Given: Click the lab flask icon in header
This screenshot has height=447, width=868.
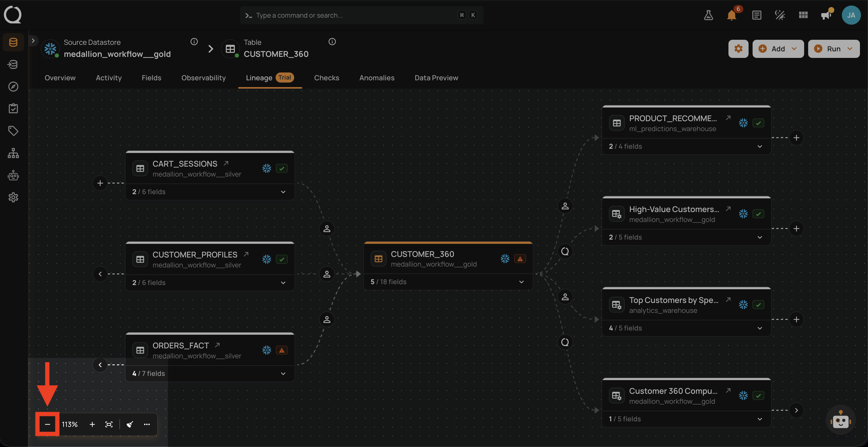Looking at the screenshot, I should pos(708,15).
